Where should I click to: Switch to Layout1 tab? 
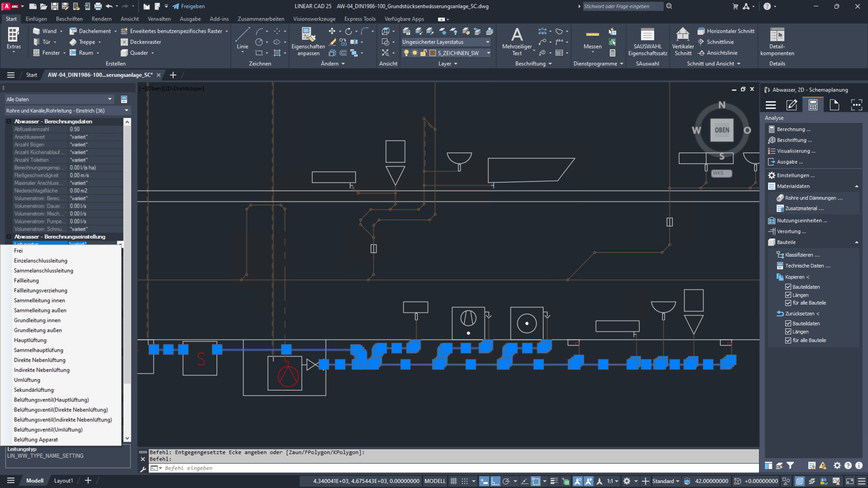click(63, 481)
